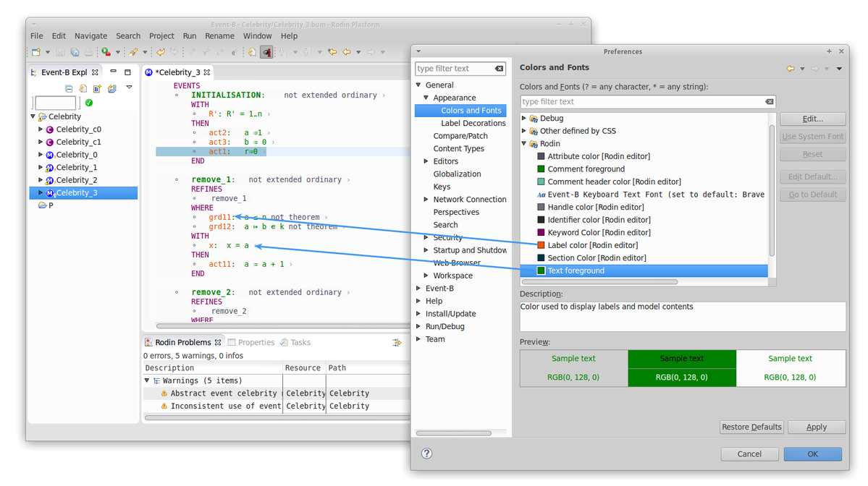Click the Apply button
The width and height of the screenshot is (868, 486).
pyautogui.click(x=817, y=427)
